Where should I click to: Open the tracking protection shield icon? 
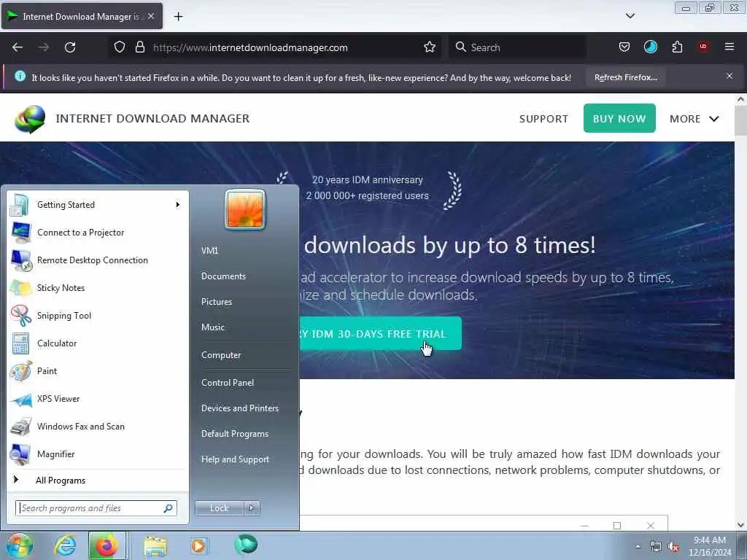120,47
